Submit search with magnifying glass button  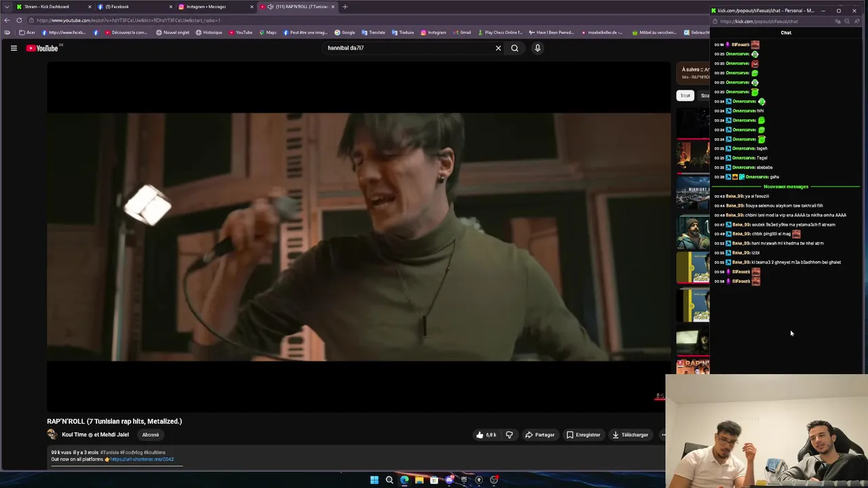tap(515, 48)
